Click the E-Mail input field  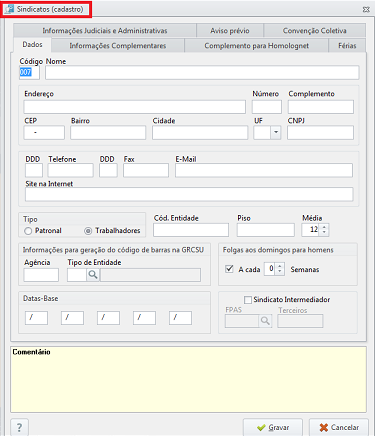coord(264,170)
